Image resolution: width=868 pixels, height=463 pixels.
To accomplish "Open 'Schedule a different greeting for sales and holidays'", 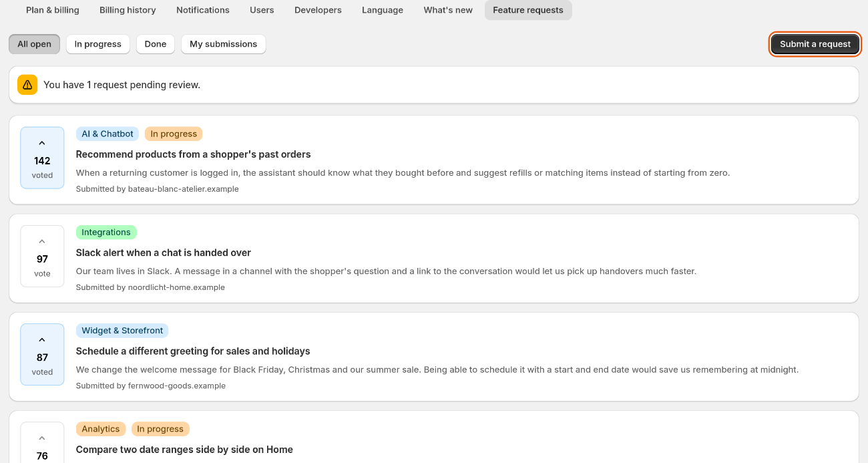I will 193,351.
